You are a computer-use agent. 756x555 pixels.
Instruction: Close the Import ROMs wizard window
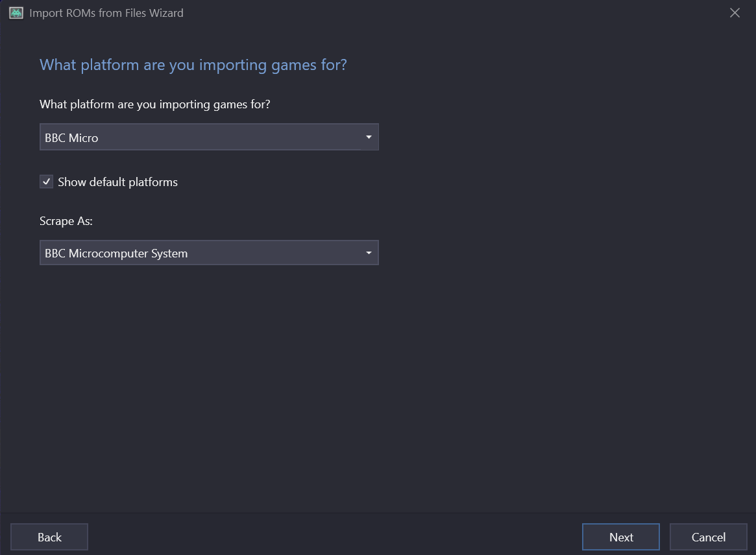click(735, 13)
